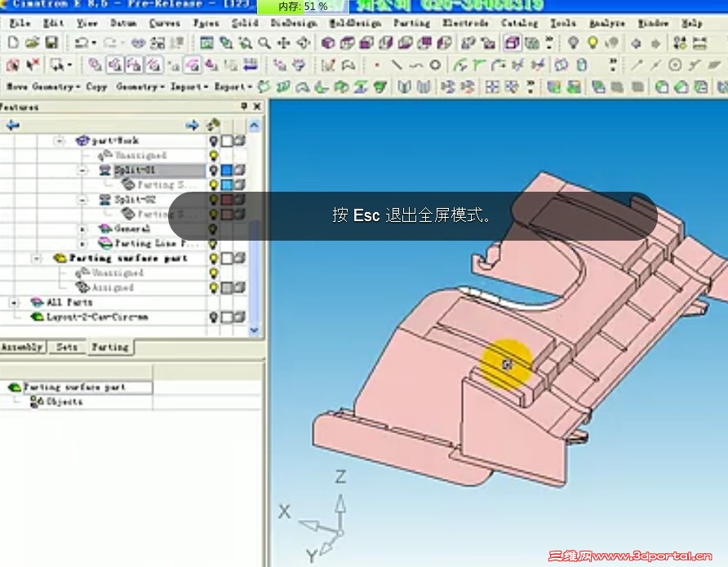The image size is (728, 567).
Task: Click the blue double-arrow toolbar icon
Action: coord(251,64)
